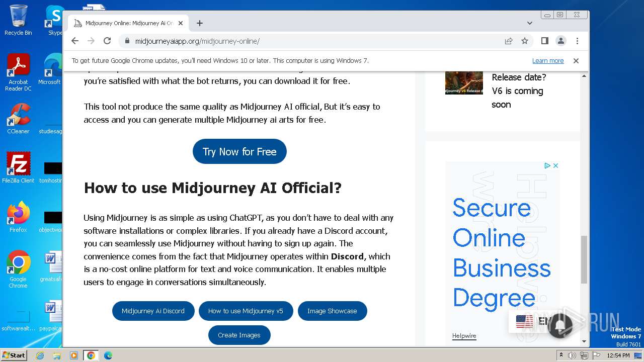Image resolution: width=644 pixels, height=362 pixels.
Task: Click the Try Now for Free button
Action: 239,151
